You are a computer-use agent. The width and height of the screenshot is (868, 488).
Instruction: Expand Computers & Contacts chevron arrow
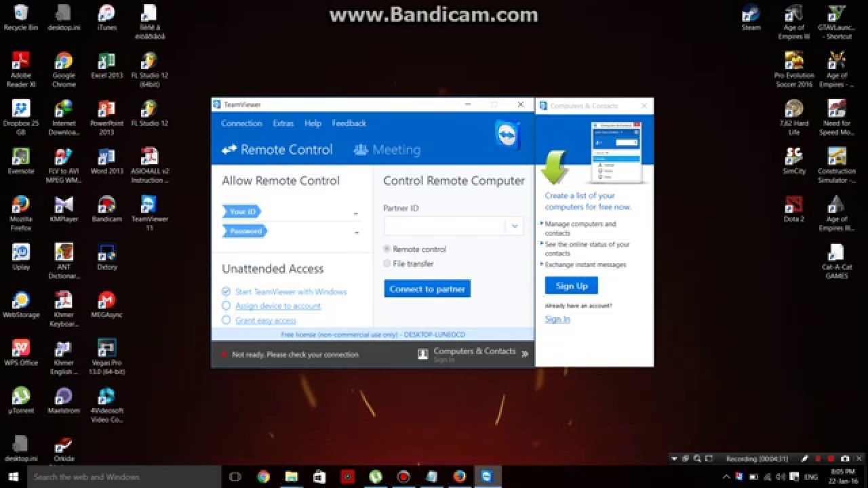(525, 354)
